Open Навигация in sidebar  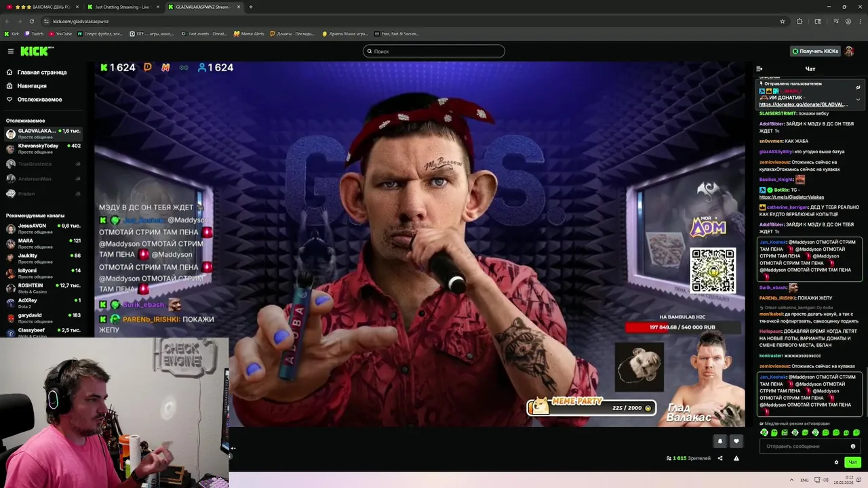[x=32, y=85]
